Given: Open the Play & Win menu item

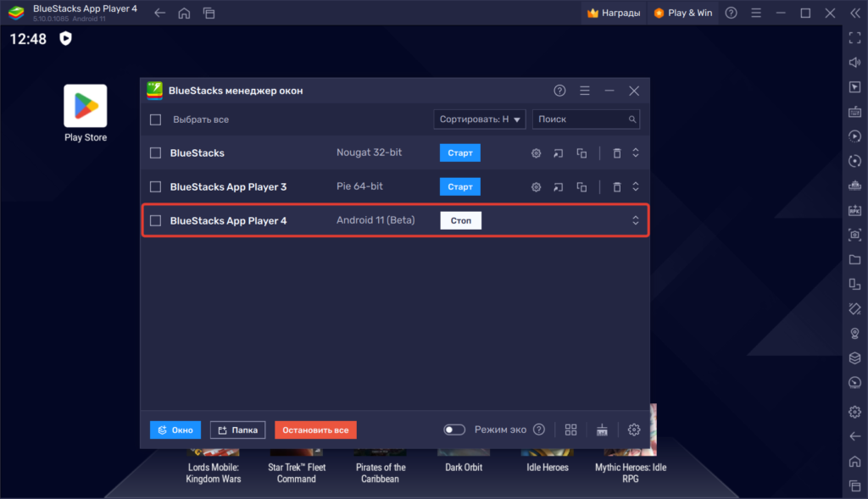Looking at the screenshot, I should pos(682,12).
